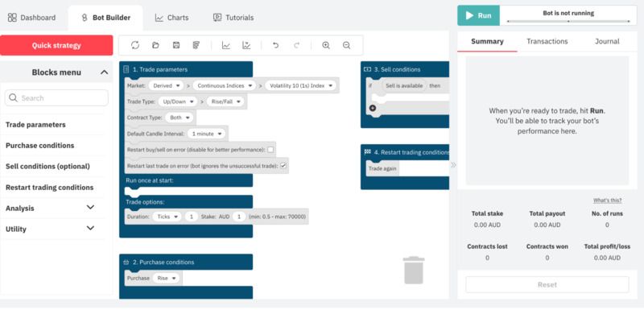Switch to the Dashboard tab
This screenshot has height=310, width=644.
[x=31, y=18]
